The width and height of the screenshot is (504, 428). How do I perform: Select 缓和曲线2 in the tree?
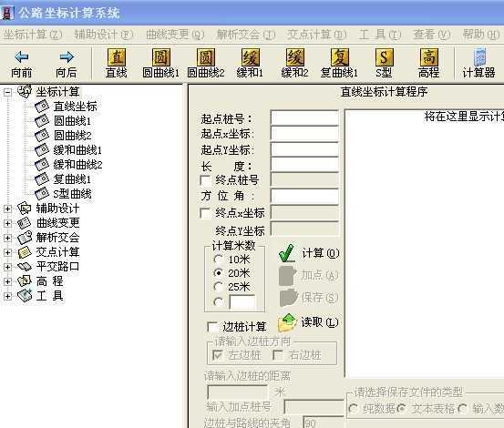pos(77,165)
